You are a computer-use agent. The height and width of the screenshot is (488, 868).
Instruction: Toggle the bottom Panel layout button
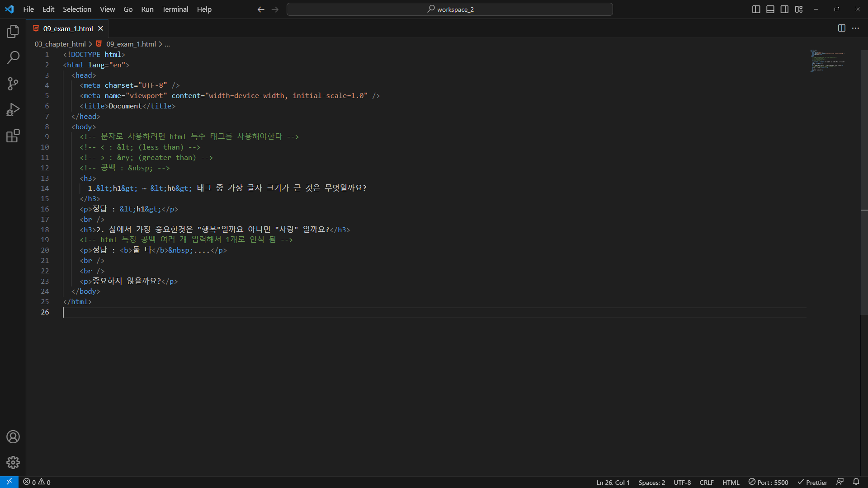(x=770, y=9)
